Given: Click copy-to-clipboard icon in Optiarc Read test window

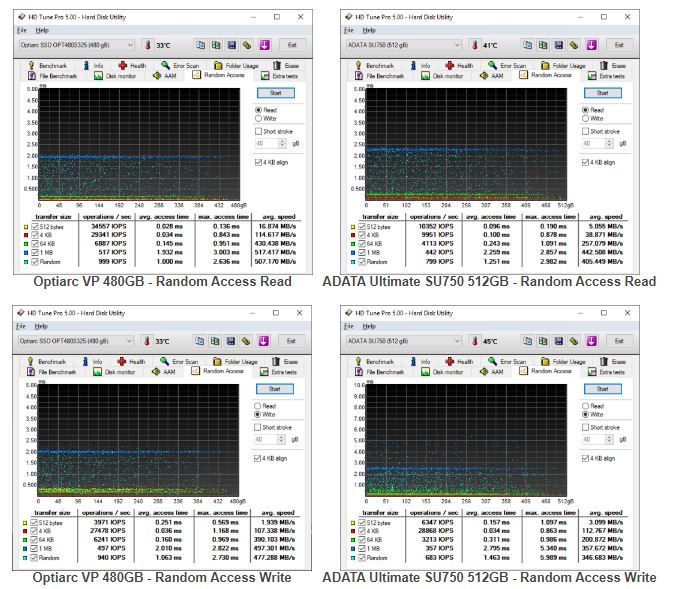Looking at the screenshot, I should (x=200, y=45).
